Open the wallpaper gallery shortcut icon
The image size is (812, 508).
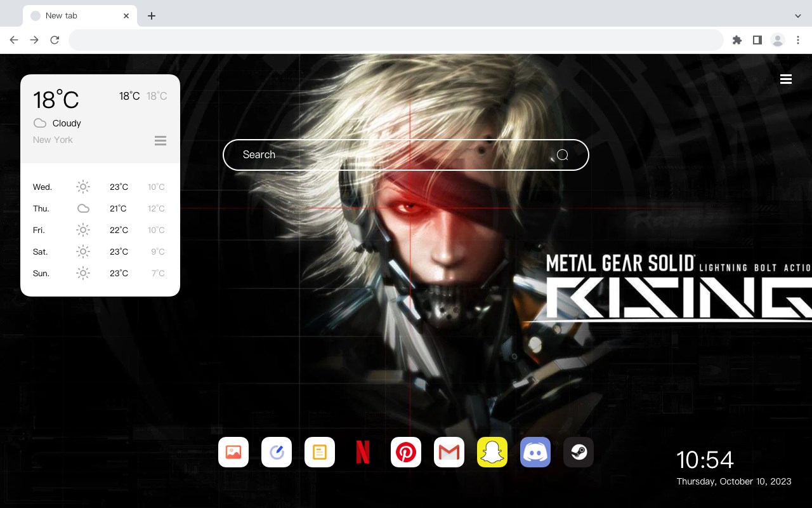point(233,452)
